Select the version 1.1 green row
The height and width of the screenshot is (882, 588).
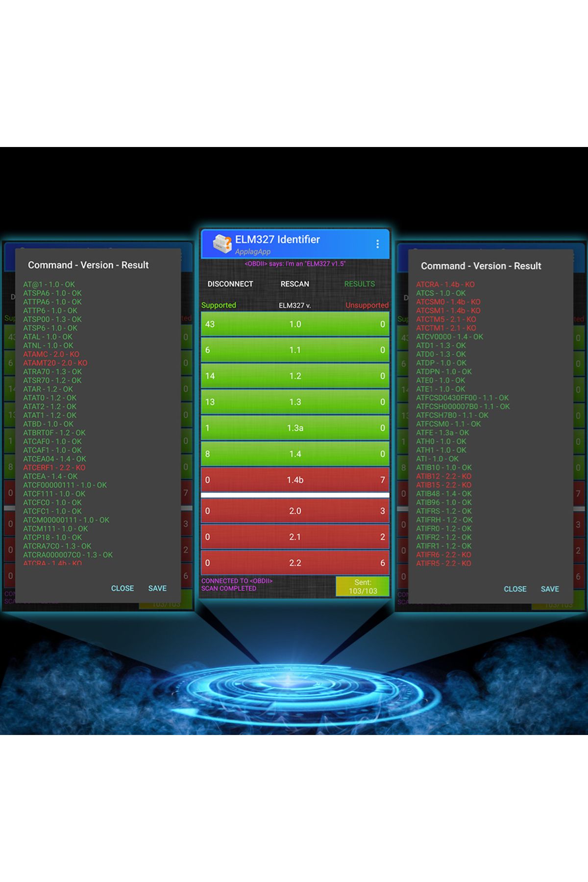pyautogui.click(x=295, y=350)
